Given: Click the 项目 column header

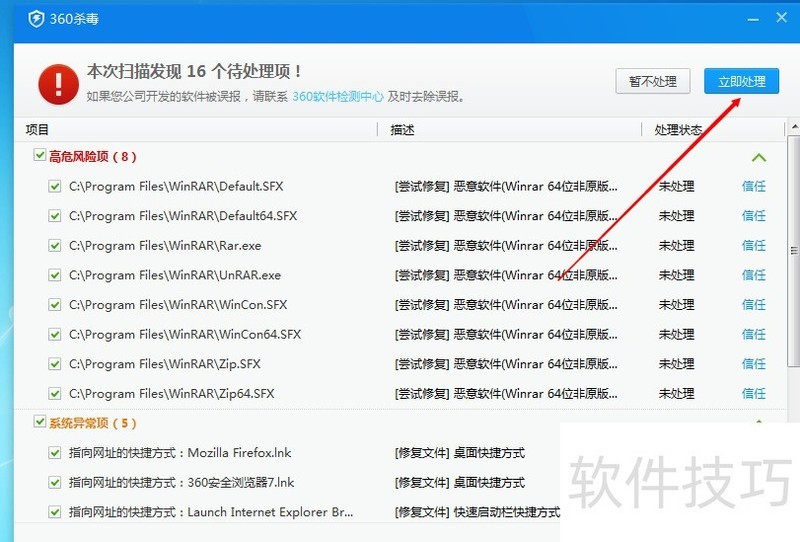Looking at the screenshot, I should pos(37,130).
